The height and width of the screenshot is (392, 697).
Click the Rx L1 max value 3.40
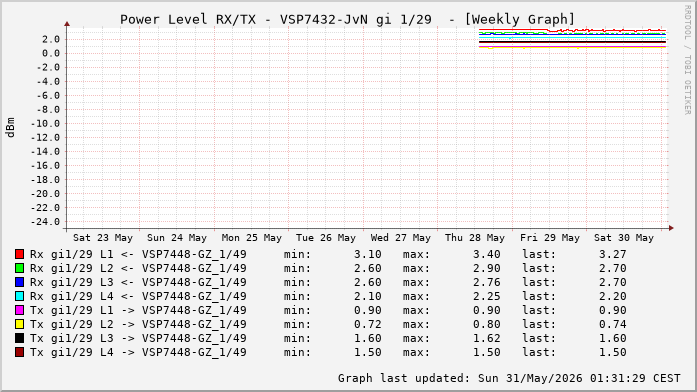pyautogui.click(x=487, y=254)
